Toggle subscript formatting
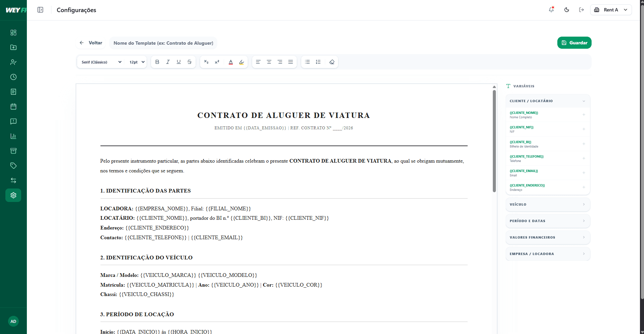This screenshot has width=644, height=334. 206,62
